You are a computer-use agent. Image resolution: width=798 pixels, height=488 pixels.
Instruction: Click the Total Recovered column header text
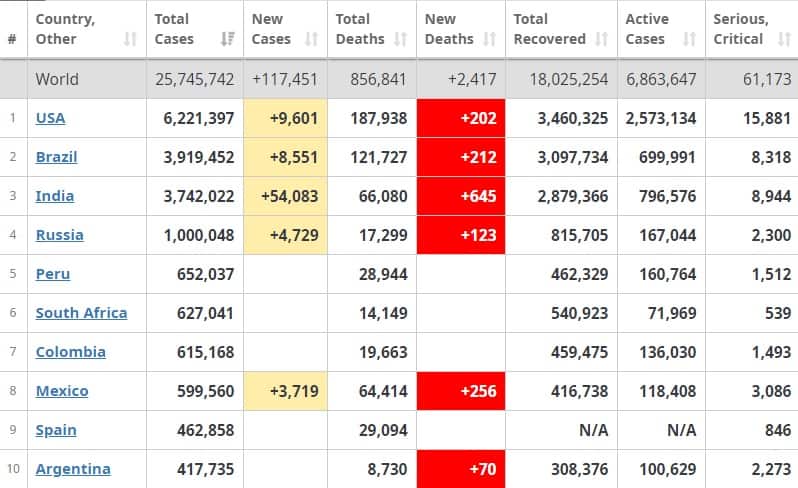(x=550, y=29)
